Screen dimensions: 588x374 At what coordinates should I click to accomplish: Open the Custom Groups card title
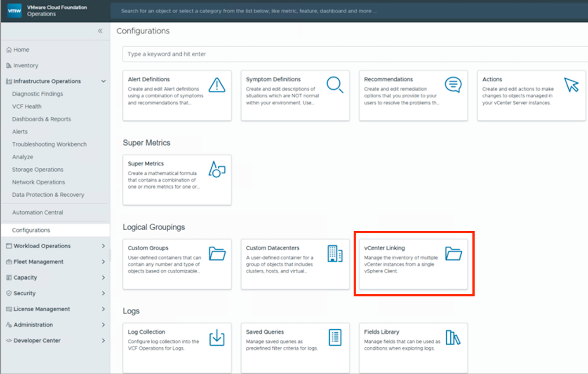pos(148,248)
